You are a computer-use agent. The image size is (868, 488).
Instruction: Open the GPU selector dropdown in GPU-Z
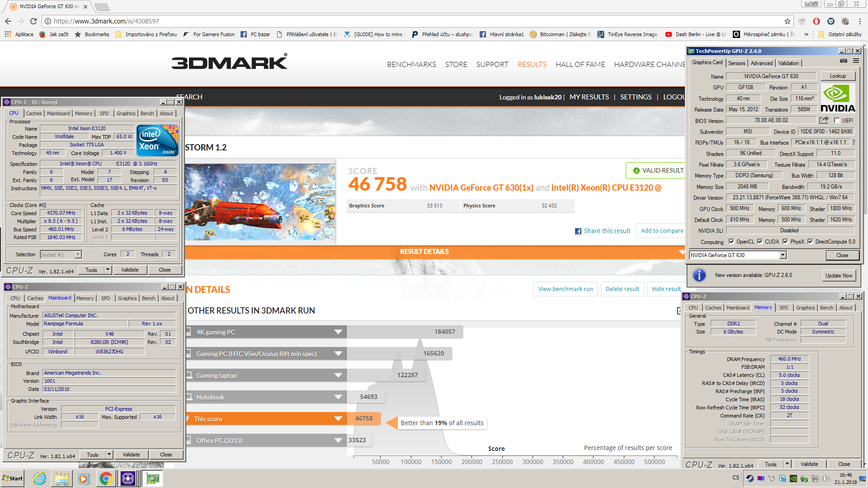coord(783,255)
